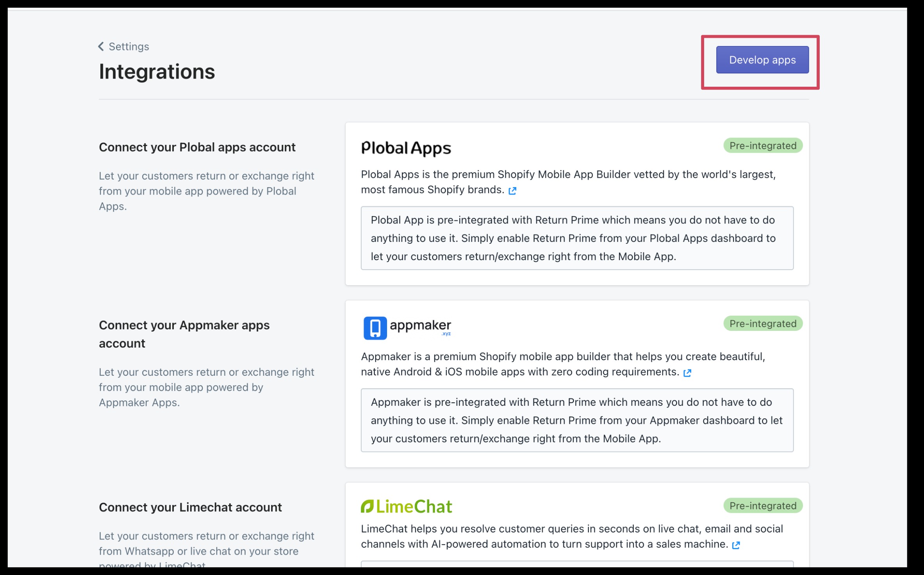The image size is (924, 575).
Task: Select the Connect your Appmaker apps account heading
Action: 184,334
